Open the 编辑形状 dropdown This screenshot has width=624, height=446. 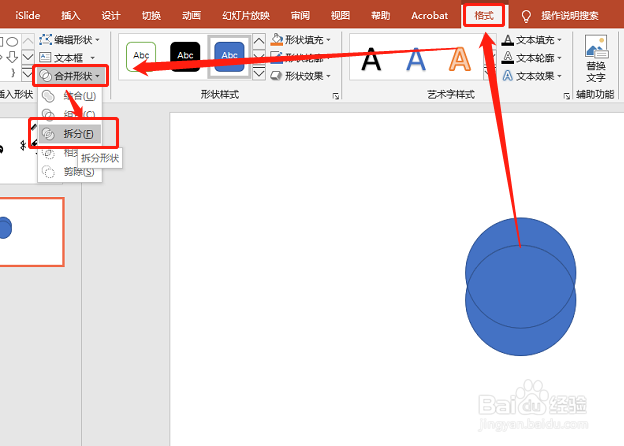click(x=70, y=40)
